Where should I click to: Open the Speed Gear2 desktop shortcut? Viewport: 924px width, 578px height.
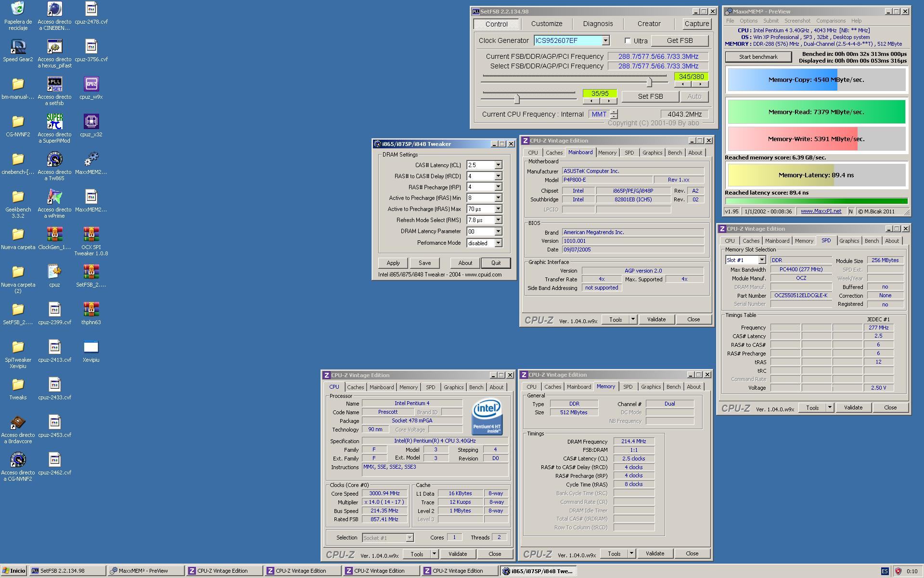tap(18, 47)
